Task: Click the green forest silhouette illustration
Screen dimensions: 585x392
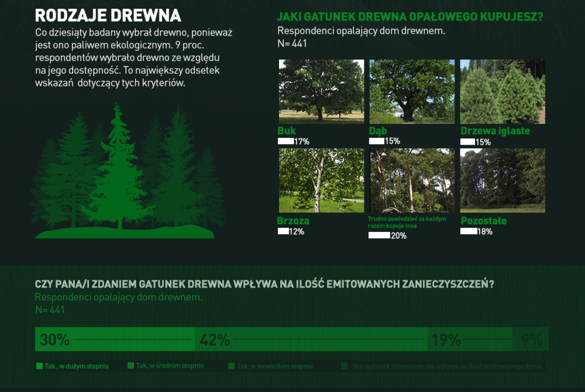Action: pyautogui.click(x=128, y=171)
